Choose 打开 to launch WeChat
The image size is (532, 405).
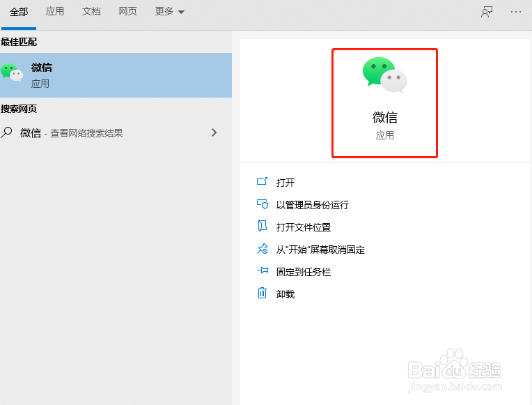[x=285, y=183]
